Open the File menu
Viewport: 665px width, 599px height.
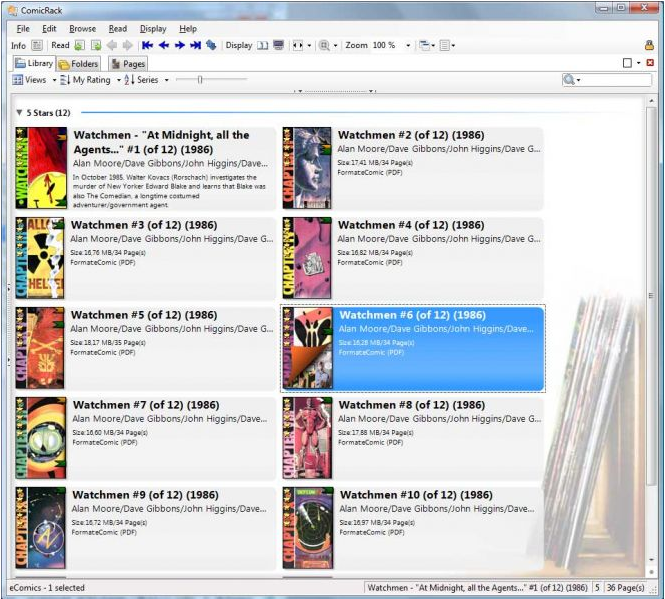pos(23,29)
